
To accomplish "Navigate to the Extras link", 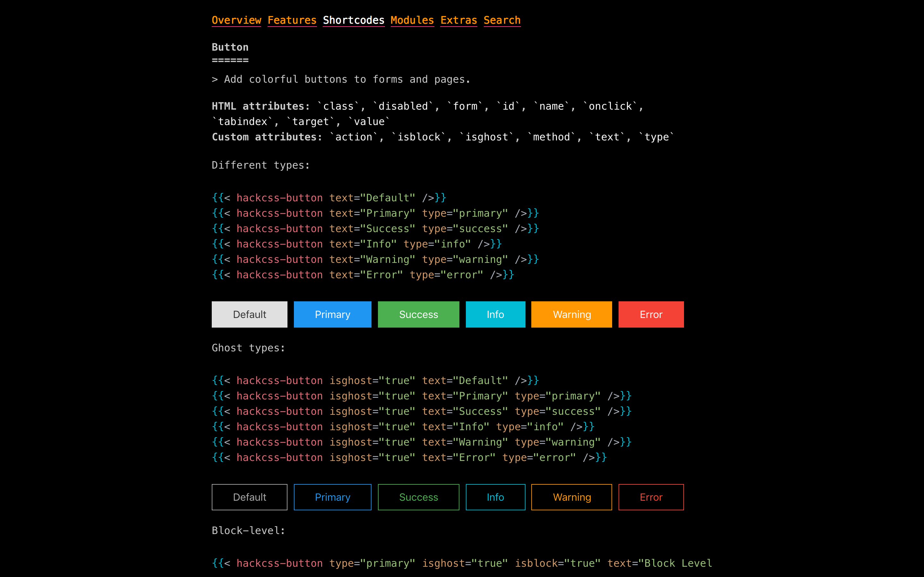I will point(458,20).
